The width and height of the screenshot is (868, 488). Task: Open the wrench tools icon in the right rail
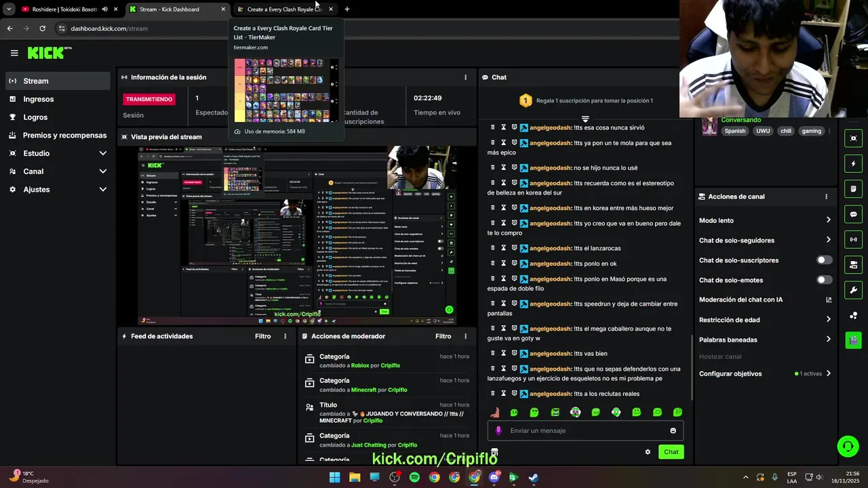(853, 290)
